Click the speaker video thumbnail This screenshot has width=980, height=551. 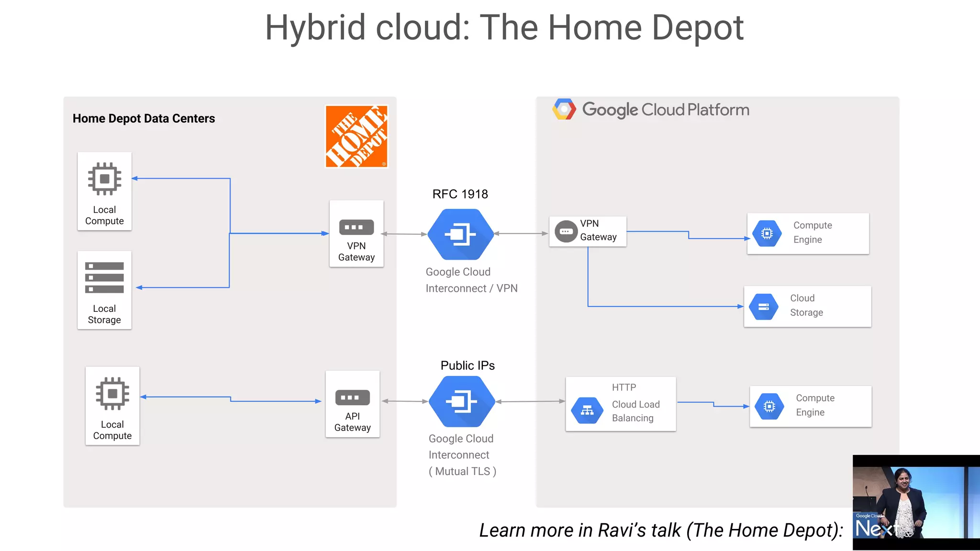tap(916, 502)
